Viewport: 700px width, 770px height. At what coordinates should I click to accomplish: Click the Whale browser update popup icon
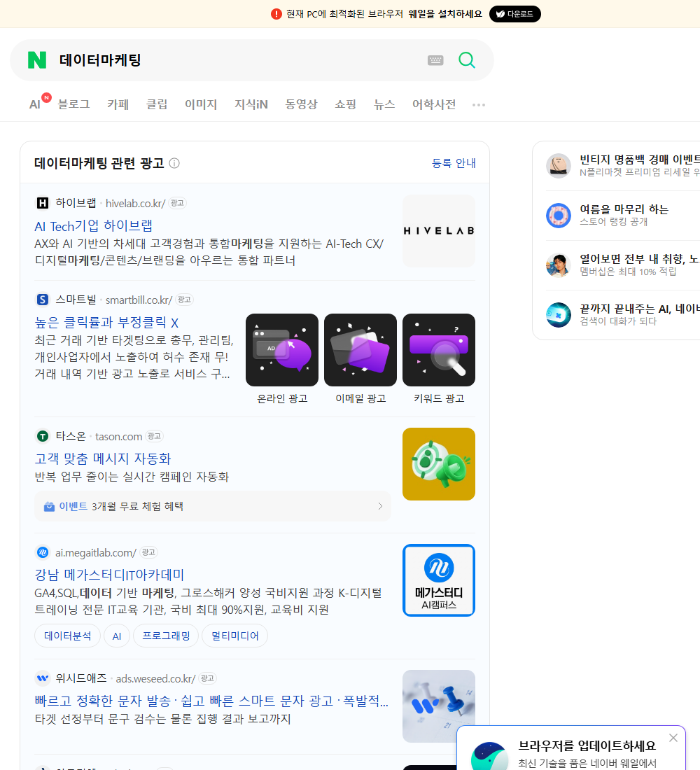pyautogui.click(x=489, y=756)
